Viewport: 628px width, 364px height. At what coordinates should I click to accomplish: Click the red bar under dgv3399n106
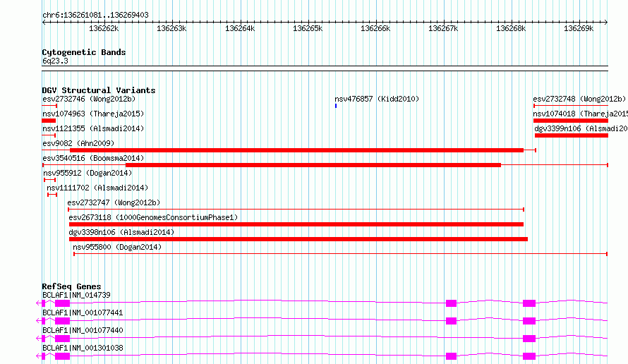(x=572, y=135)
